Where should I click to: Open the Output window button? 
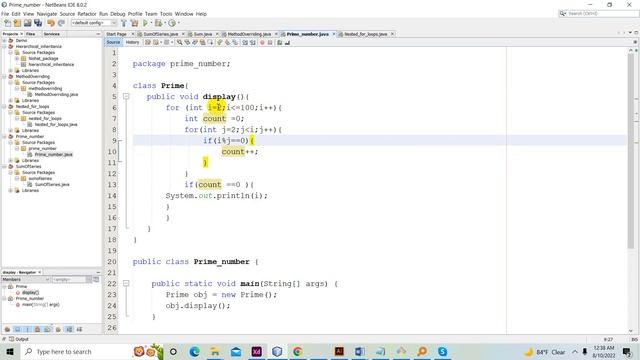(x=19, y=339)
